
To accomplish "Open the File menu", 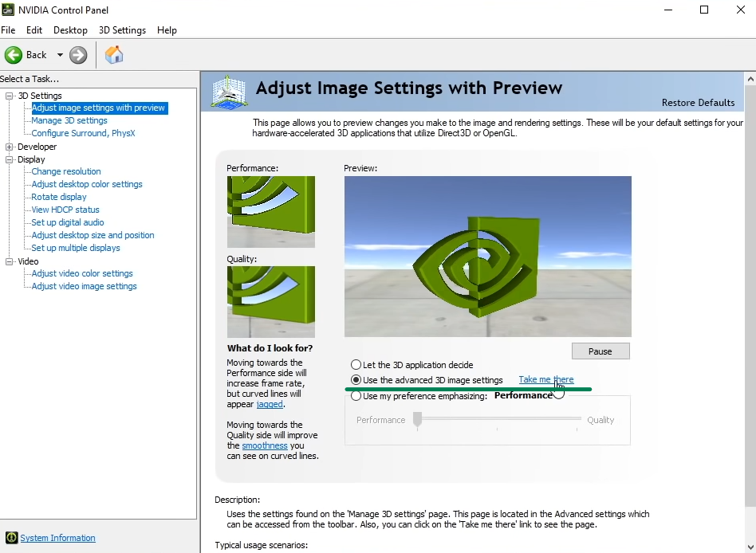I will pos(8,29).
